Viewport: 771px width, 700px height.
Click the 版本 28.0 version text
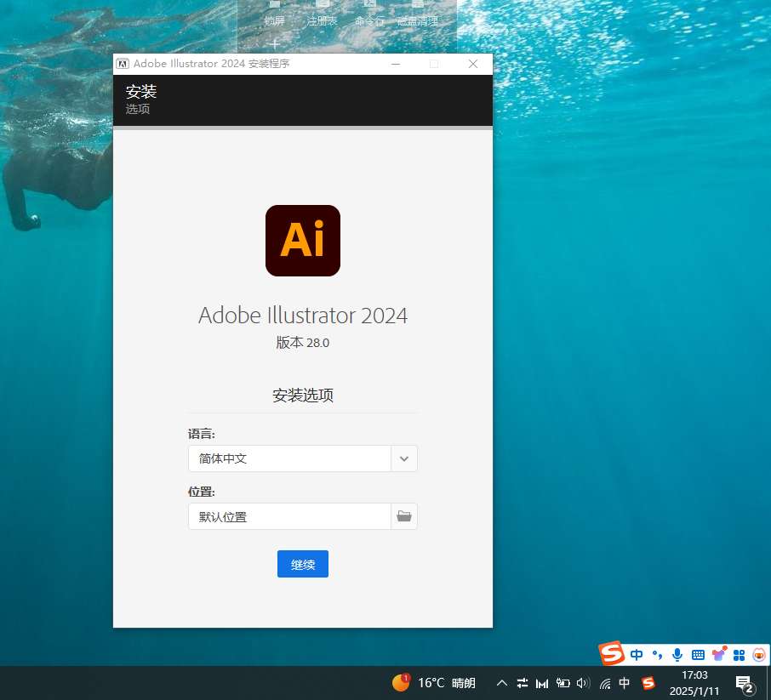coord(302,343)
